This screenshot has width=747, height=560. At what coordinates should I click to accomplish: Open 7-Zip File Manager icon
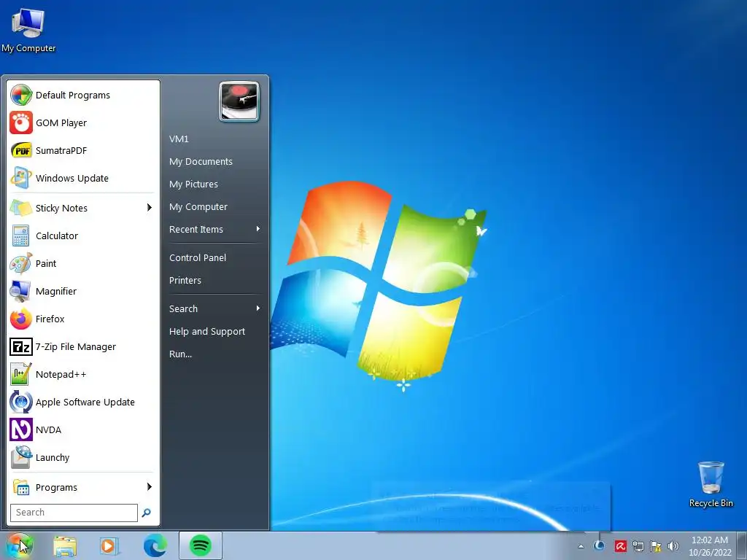click(21, 346)
